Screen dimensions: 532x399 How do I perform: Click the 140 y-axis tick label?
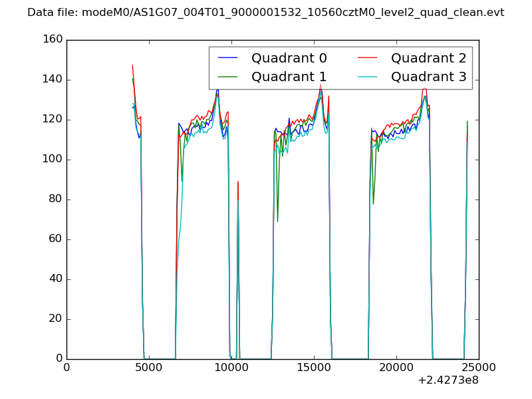pos(52,80)
